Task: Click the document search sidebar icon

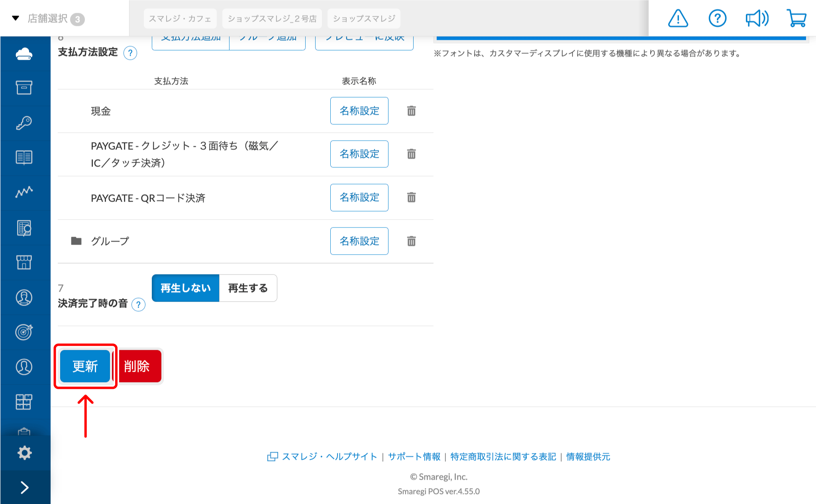Action: [x=24, y=228]
